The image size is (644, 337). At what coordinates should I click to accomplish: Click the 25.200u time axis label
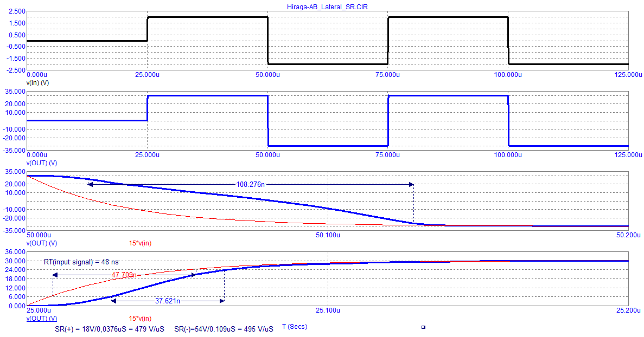pos(628,310)
